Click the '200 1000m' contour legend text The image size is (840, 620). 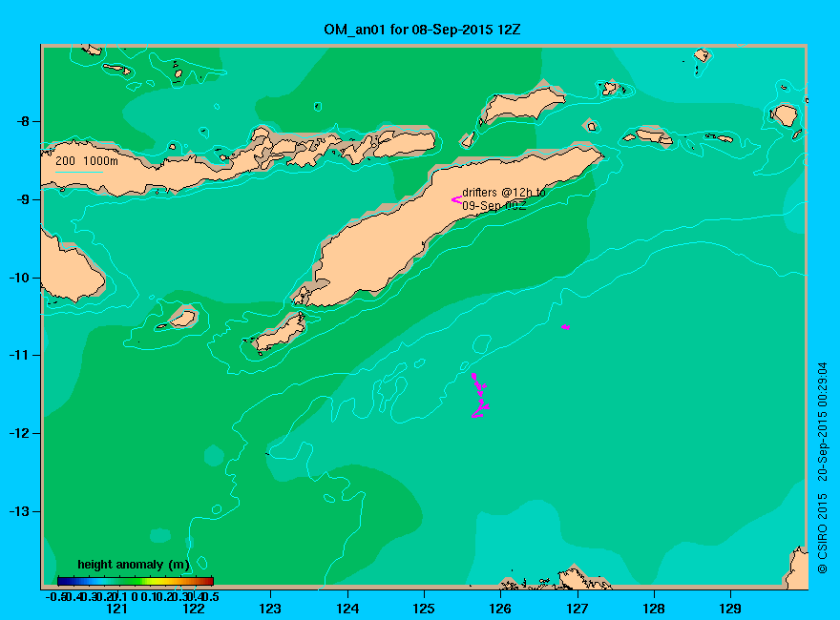point(87,160)
